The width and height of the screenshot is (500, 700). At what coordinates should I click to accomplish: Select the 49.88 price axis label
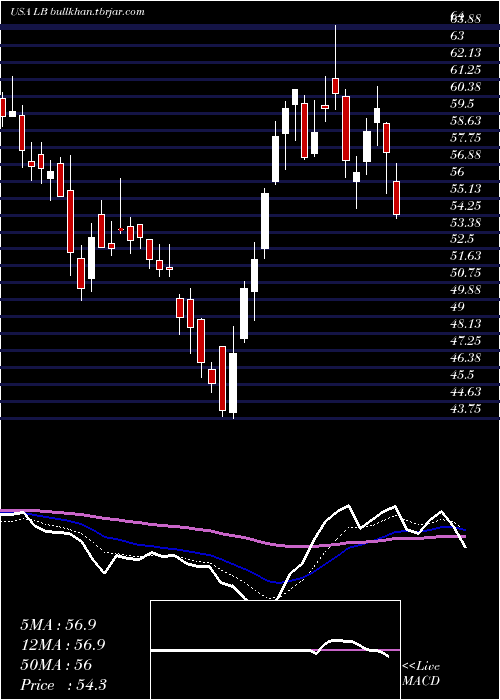coord(466,289)
